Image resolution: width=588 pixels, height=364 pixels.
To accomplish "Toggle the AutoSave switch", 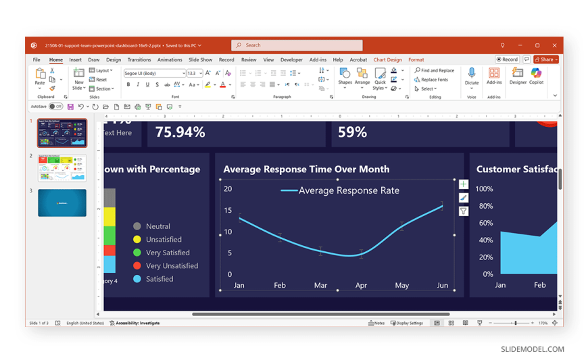I will [x=55, y=107].
